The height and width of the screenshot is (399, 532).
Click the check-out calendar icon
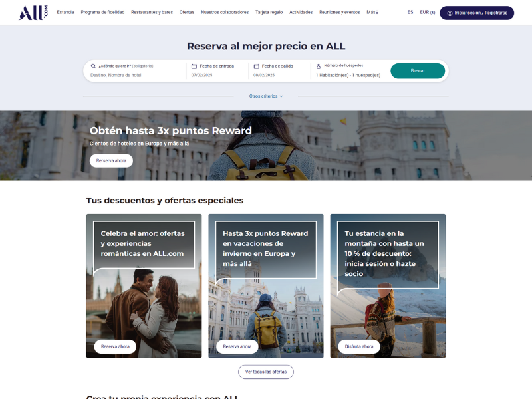(257, 66)
